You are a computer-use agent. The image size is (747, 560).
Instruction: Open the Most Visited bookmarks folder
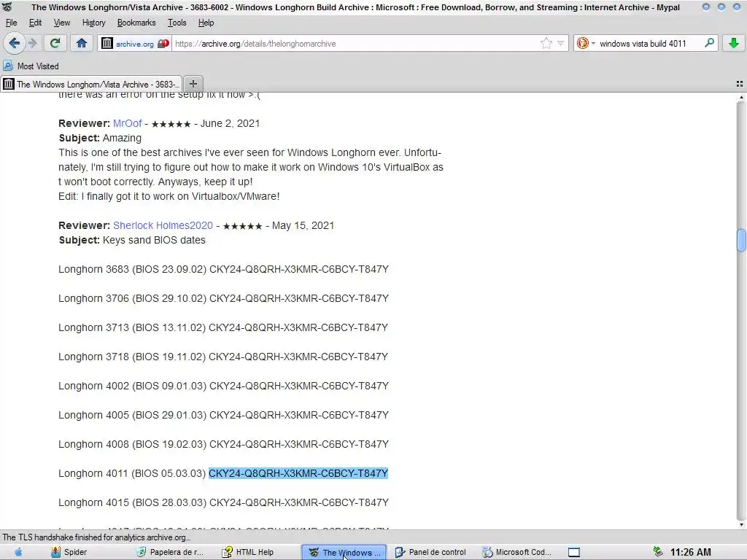pos(31,66)
